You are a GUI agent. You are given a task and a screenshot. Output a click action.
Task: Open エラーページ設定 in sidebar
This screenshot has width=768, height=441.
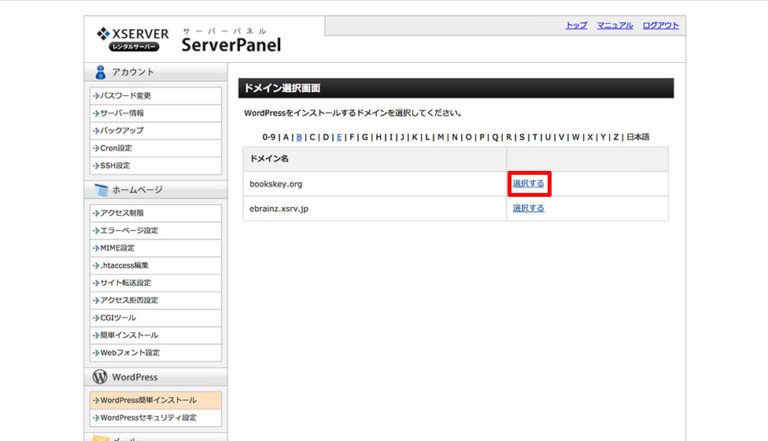point(156,230)
